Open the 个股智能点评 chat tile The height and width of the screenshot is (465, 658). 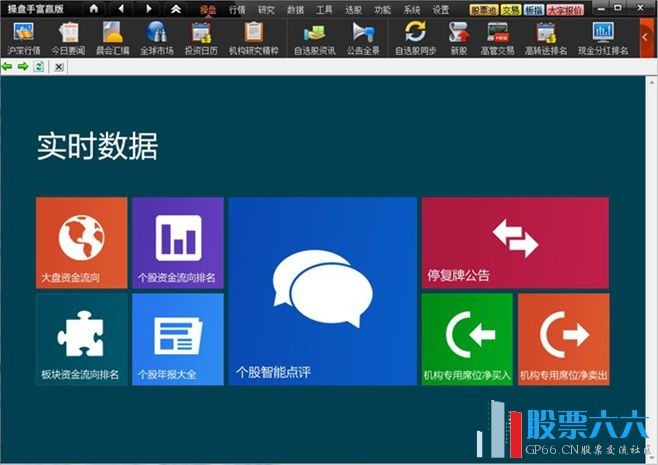322,291
